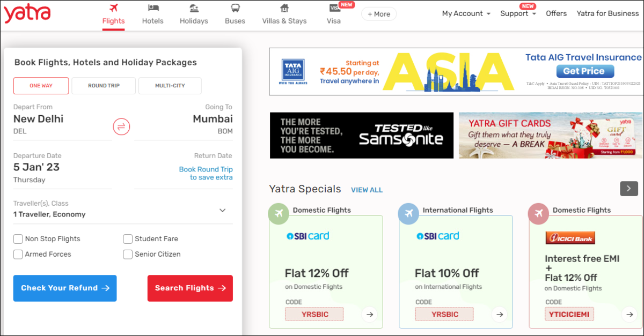The height and width of the screenshot is (336, 644).
Task: Select ROUND TRIP trip type
Action: (104, 86)
